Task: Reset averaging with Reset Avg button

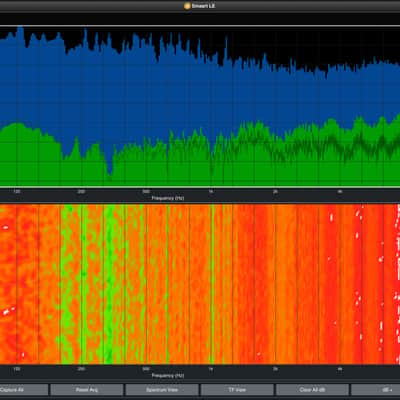Action: coord(87,390)
